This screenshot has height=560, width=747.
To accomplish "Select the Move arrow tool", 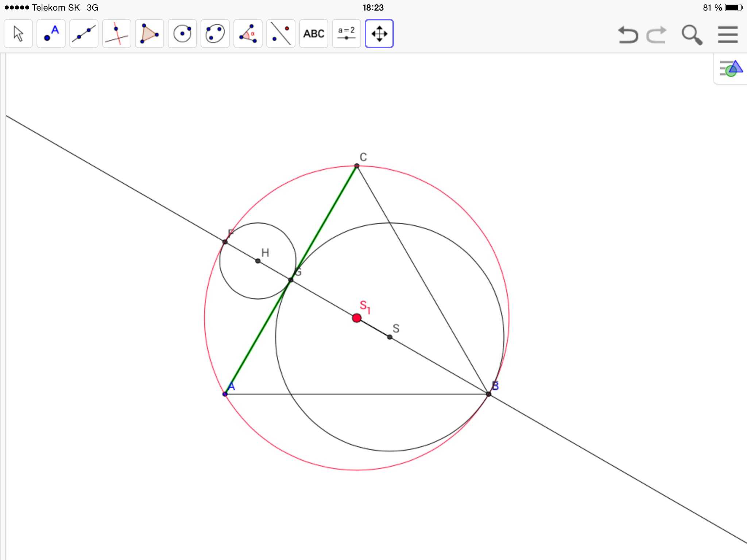I will pos(18,34).
